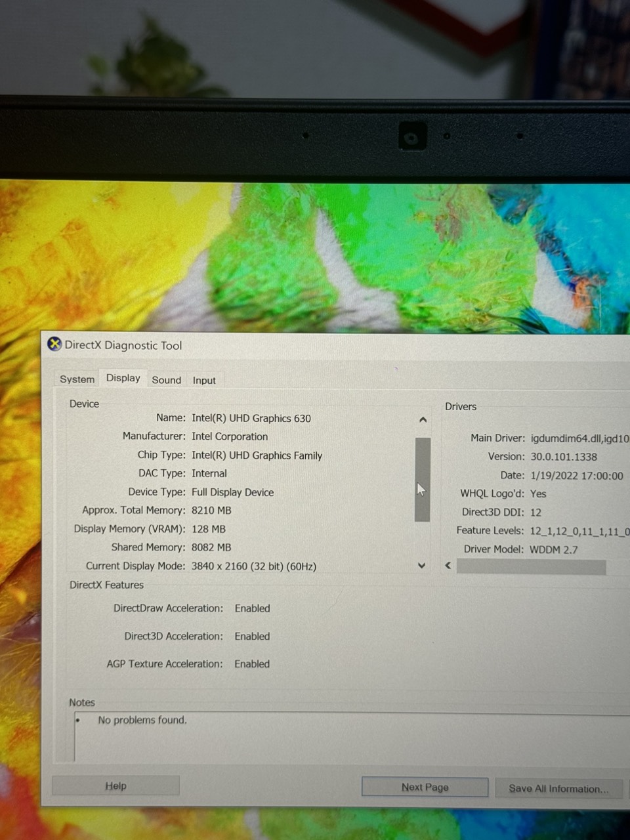Image resolution: width=630 pixels, height=840 pixels.
Task: Click the DirectDraw Acceleration Enabled value
Action: click(x=252, y=608)
